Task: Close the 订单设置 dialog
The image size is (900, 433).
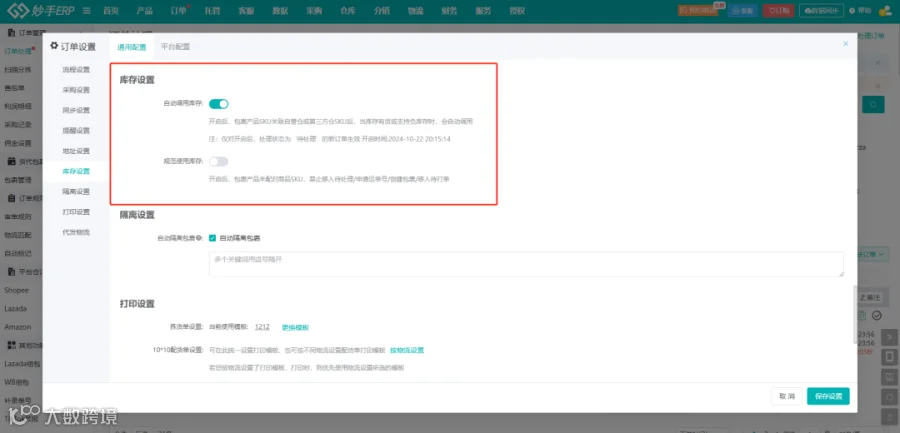Action: coord(845,44)
